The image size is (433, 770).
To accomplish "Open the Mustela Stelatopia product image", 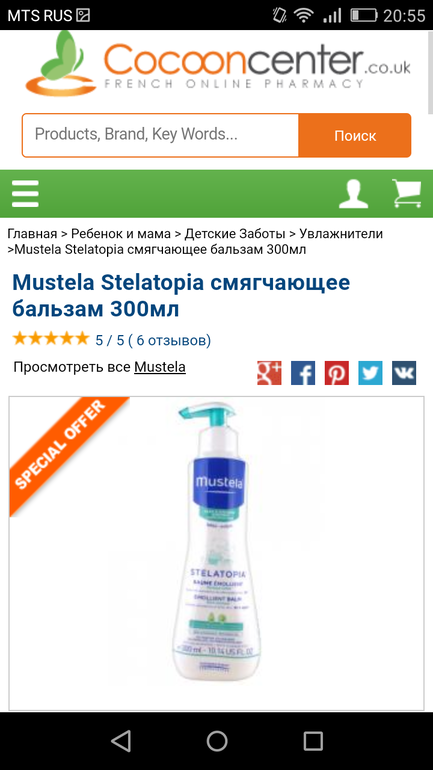I will (x=216, y=552).
